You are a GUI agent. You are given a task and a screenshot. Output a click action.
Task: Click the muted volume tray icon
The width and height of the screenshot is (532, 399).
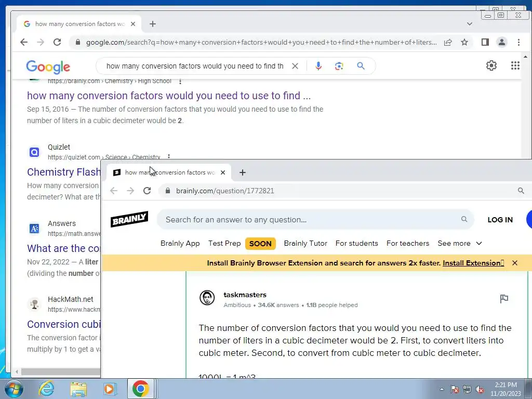pos(480,390)
